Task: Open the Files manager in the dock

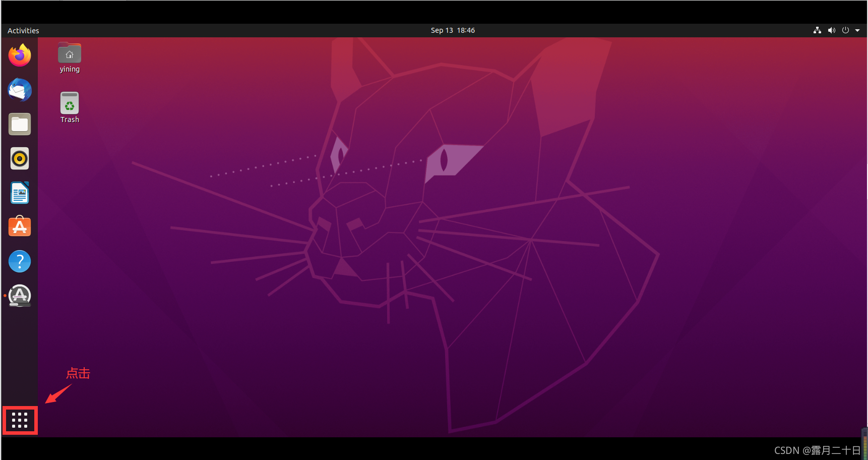Action: click(x=20, y=124)
